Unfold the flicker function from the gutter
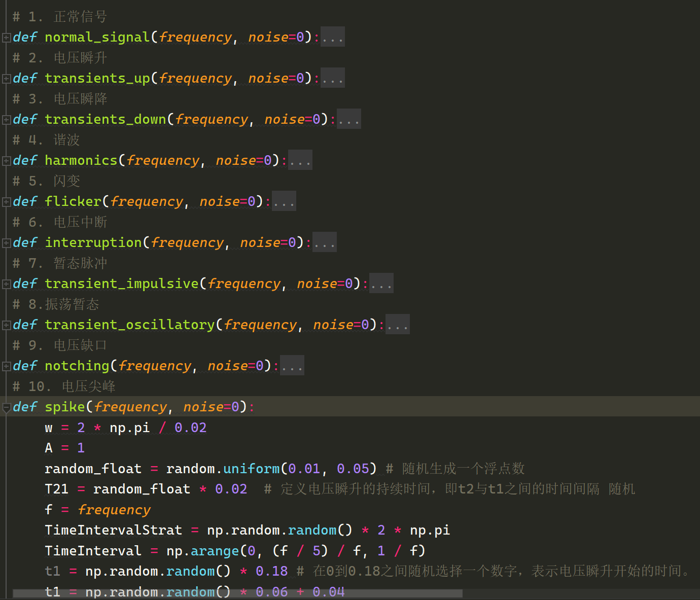The width and height of the screenshot is (700, 600). [x=6, y=202]
